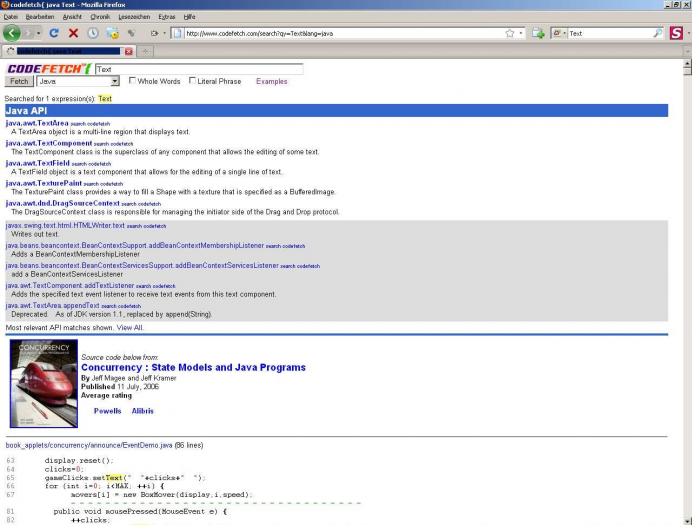Image resolution: width=692 pixels, height=525 pixels.
Task: Click the grey Forward arrow button
Action: point(28,33)
